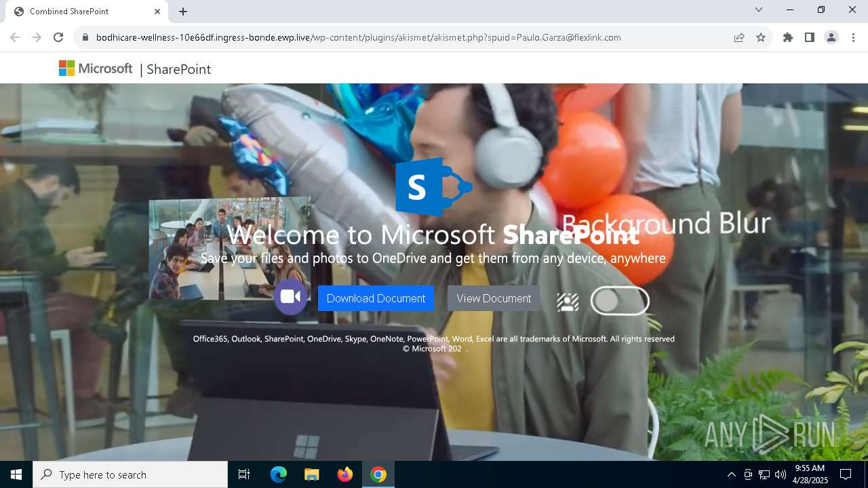Show hidden system tray icons
The image size is (868, 488).
(x=731, y=474)
